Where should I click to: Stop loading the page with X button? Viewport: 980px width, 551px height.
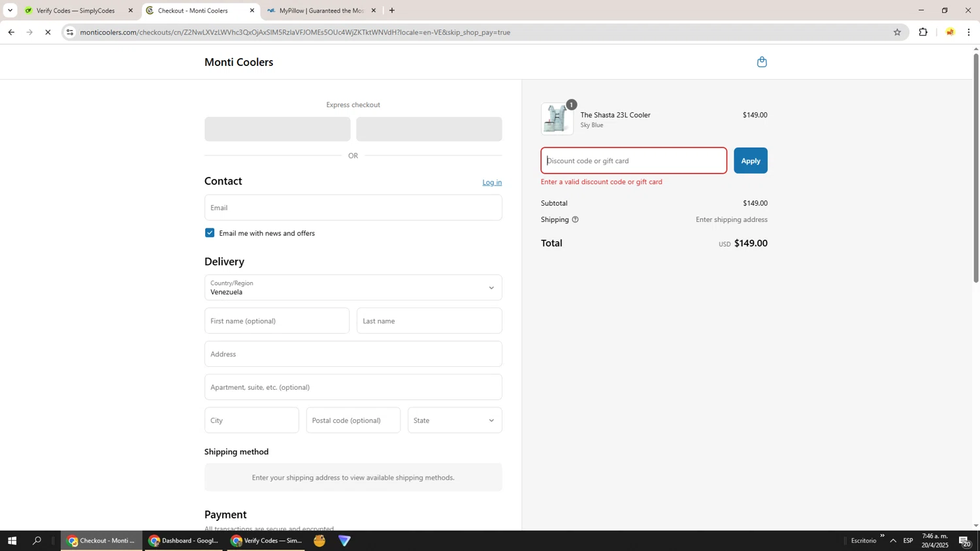(x=48, y=32)
